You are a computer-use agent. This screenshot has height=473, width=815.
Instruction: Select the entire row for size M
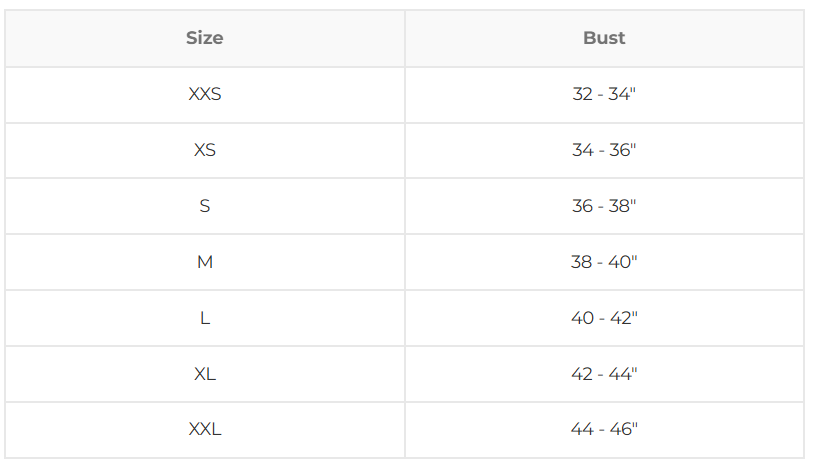404,262
